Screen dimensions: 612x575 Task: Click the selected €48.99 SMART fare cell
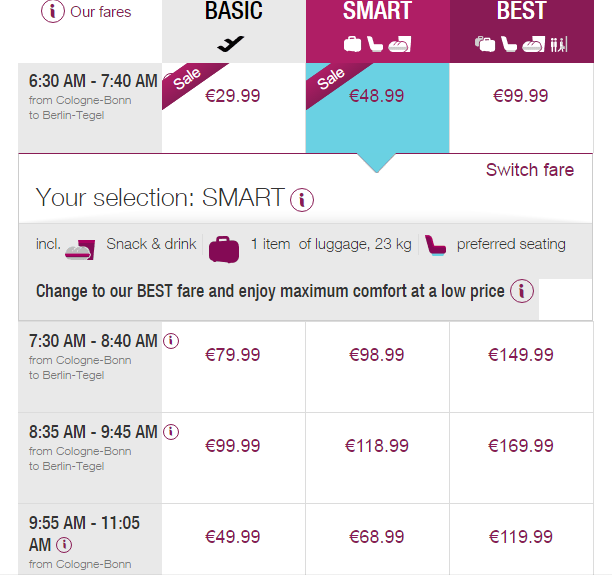pyautogui.click(x=377, y=96)
